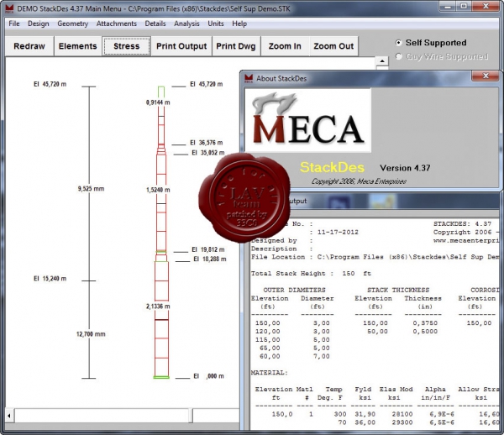Click the 7,00 diameter value in output
Screen dimensions: 504x435
(322, 356)
